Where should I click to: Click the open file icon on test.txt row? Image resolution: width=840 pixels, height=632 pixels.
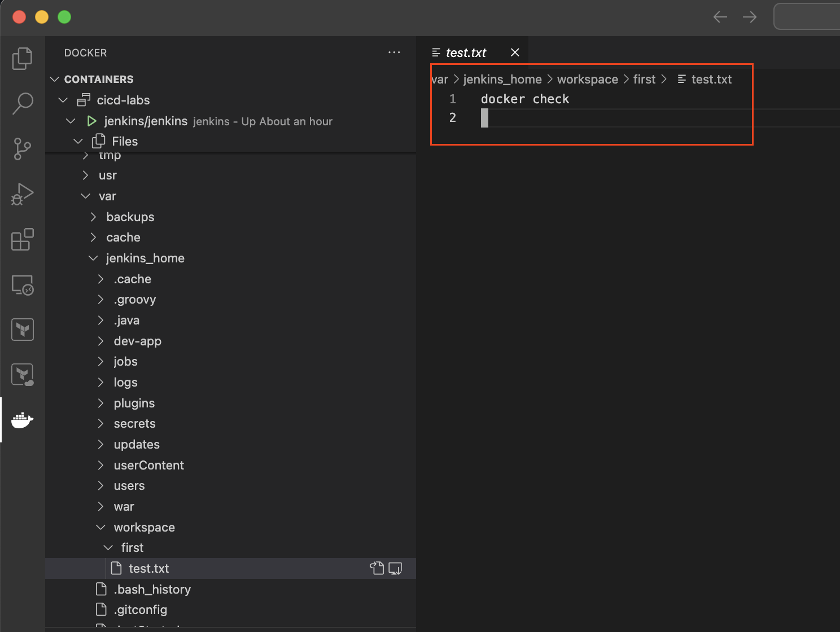point(377,568)
